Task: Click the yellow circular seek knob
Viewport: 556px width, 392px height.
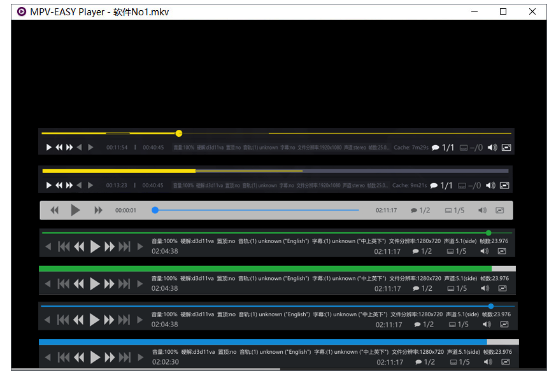Action: 179,133
